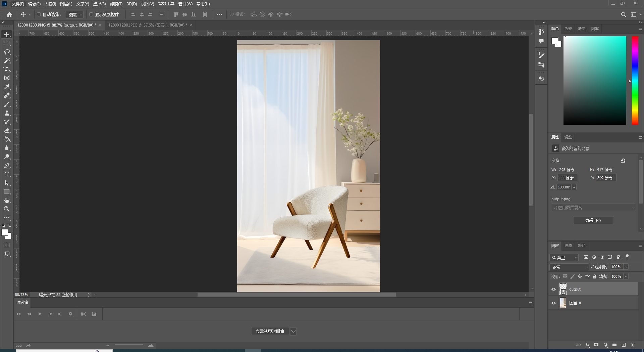Select the Move tool
Image resolution: width=644 pixels, height=352 pixels.
[x=7, y=34]
